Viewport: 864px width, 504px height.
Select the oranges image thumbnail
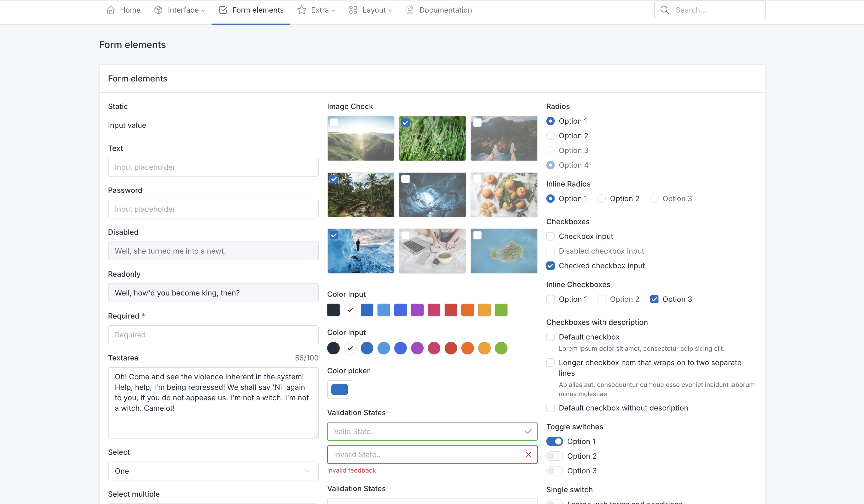click(x=504, y=195)
